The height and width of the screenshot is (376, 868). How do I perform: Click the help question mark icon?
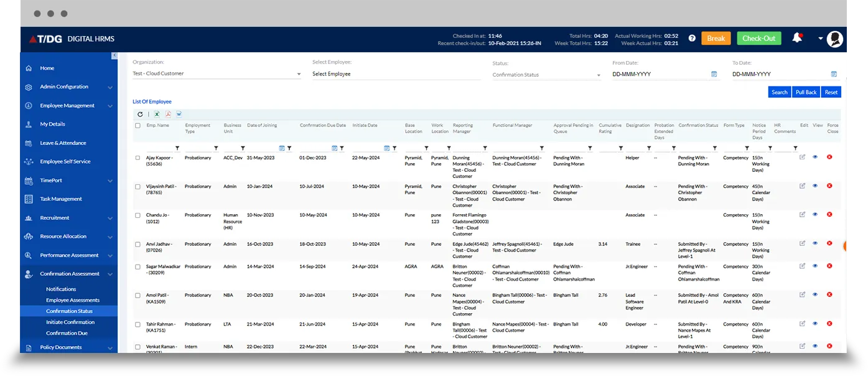[x=692, y=39]
